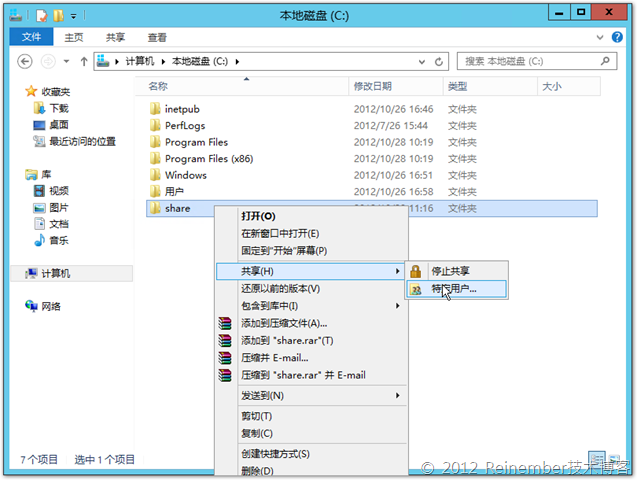Image resolution: width=637 pixels, height=480 pixels.
Task: Click Quick Access properties icon in title bar
Action: coord(41,15)
